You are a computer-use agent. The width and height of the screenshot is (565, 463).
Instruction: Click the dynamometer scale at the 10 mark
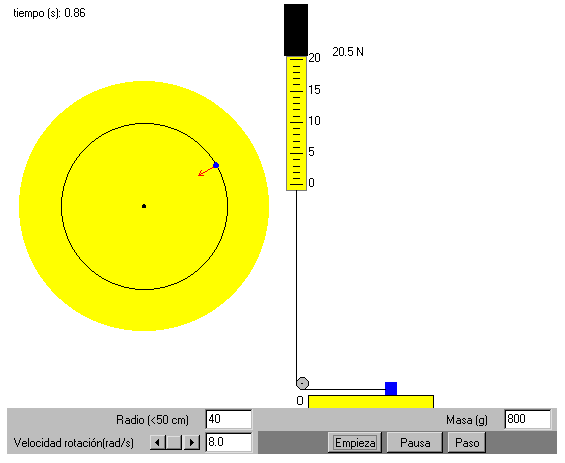coord(297,123)
